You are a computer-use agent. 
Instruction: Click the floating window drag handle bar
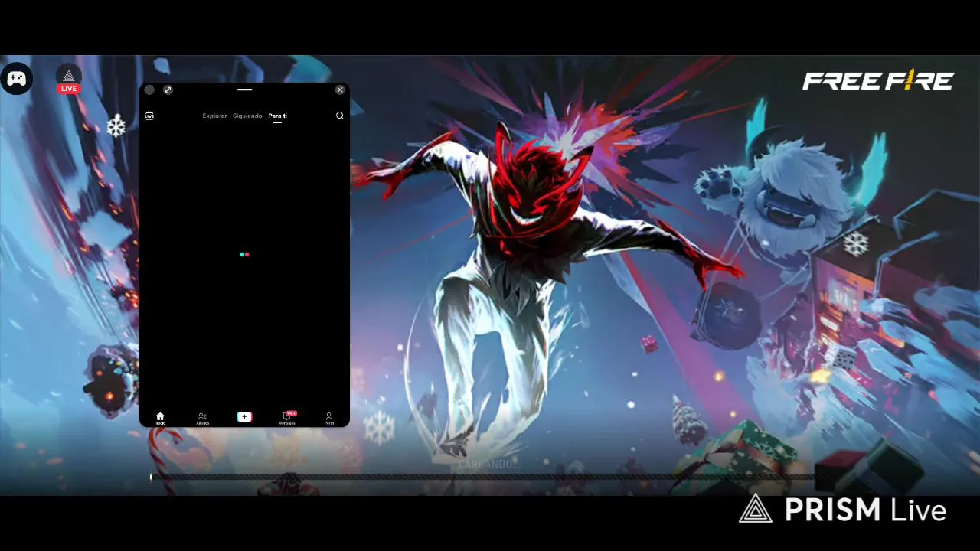(x=244, y=90)
